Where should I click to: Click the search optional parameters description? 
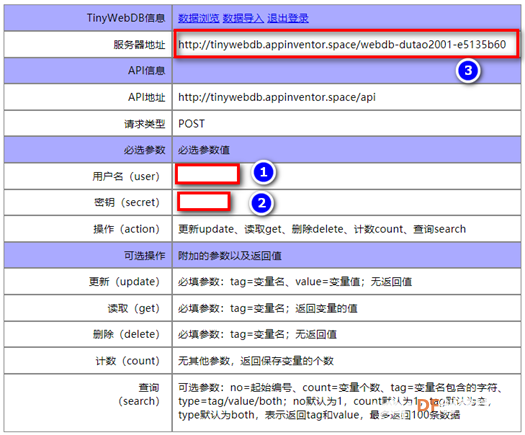(x=341, y=401)
